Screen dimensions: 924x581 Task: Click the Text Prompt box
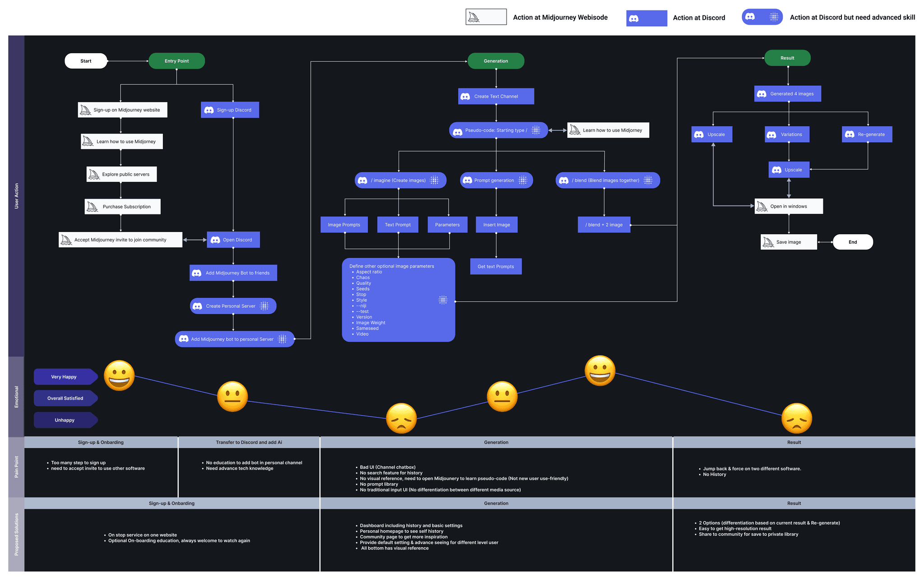tap(397, 225)
